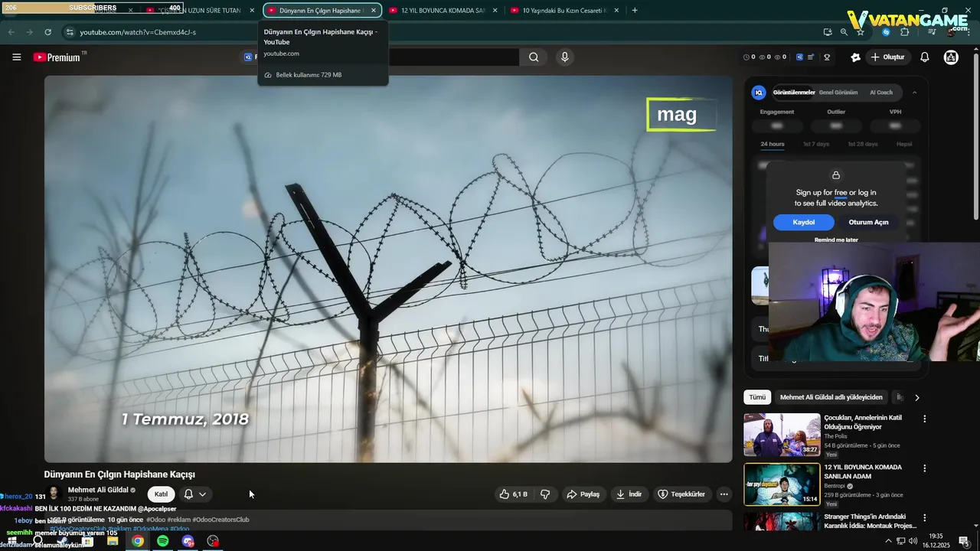Open options for Çocukları, Annelerinin Katil video
This screenshot has width=980, height=551.
pyautogui.click(x=924, y=419)
